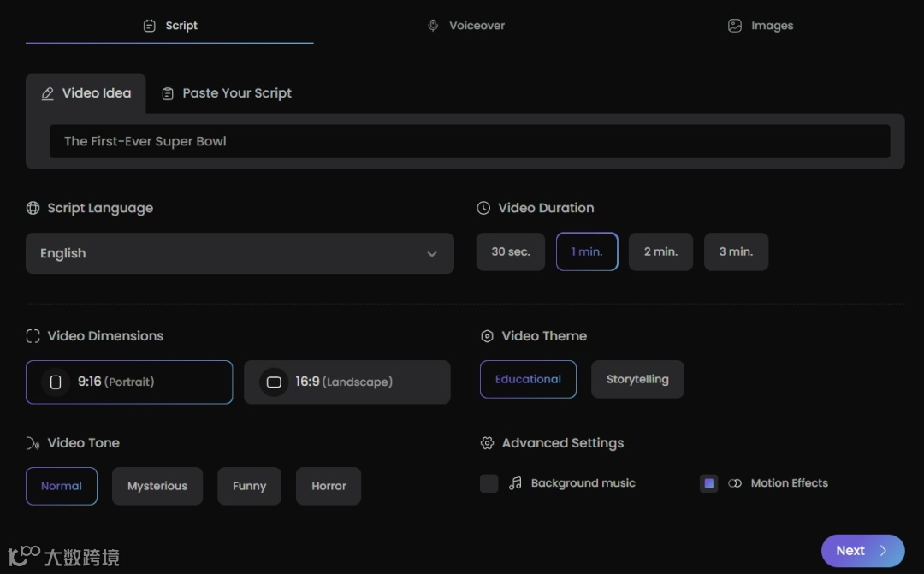The image size is (924, 574).
Task: Pick the Mysterious video tone
Action: 157,486
